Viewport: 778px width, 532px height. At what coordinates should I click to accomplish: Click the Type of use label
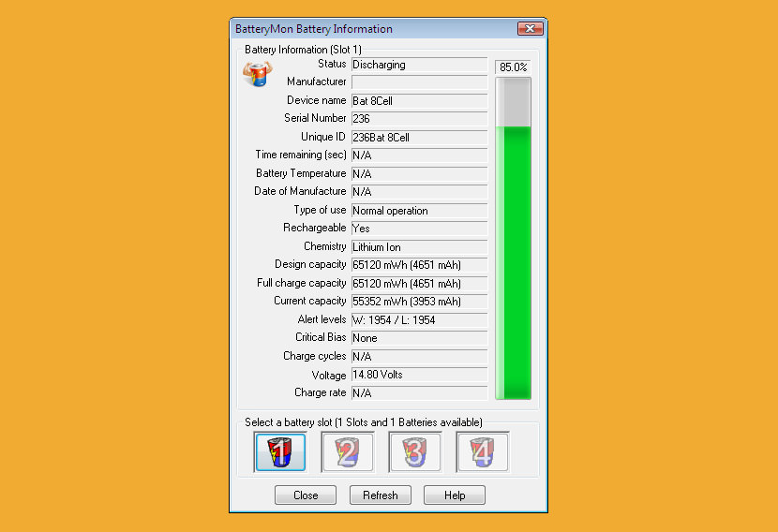click(x=320, y=210)
